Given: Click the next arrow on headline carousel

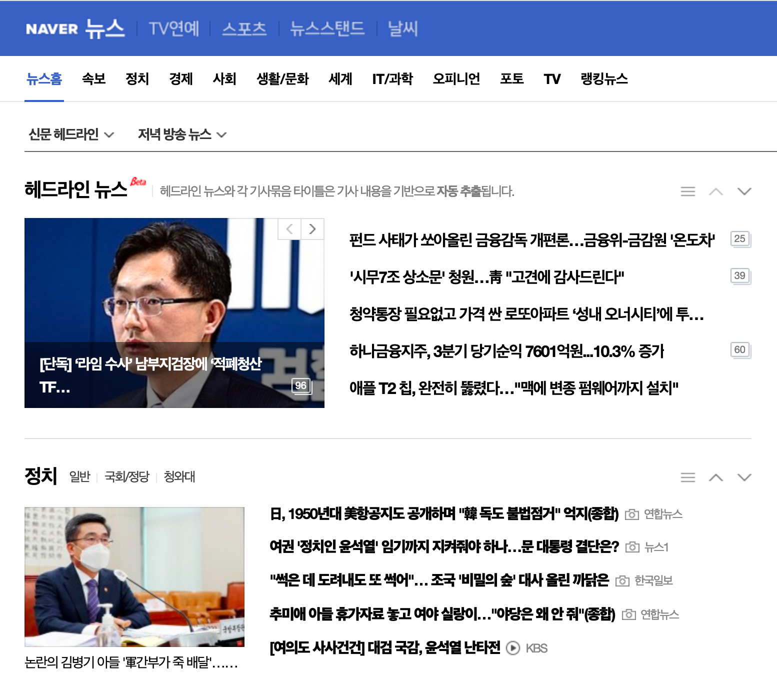Looking at the screenshot, I should click(312, 229).
